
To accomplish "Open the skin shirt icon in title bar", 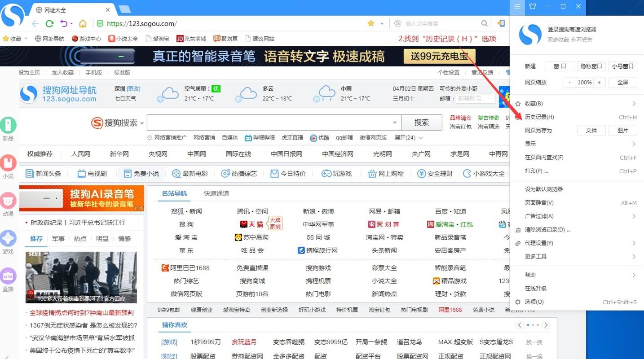I will pos(533,6).
